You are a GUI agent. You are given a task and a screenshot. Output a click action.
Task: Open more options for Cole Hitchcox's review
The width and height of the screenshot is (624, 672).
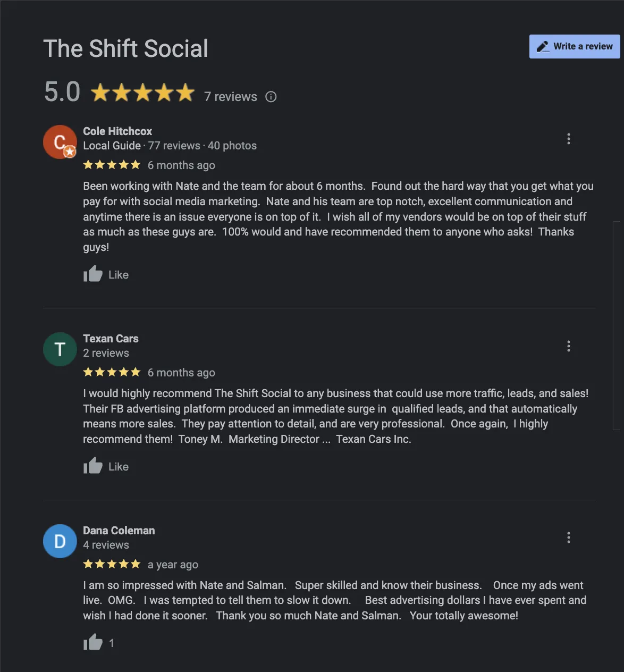pos(569,139)
